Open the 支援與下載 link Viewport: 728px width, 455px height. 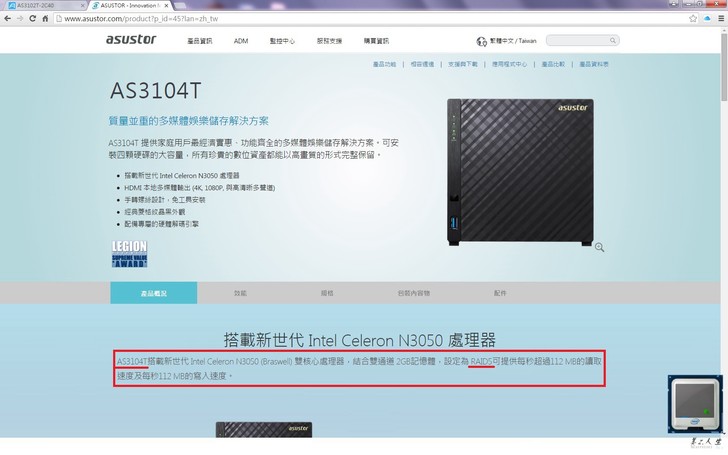pyautogui.click(x=462, y=64)
